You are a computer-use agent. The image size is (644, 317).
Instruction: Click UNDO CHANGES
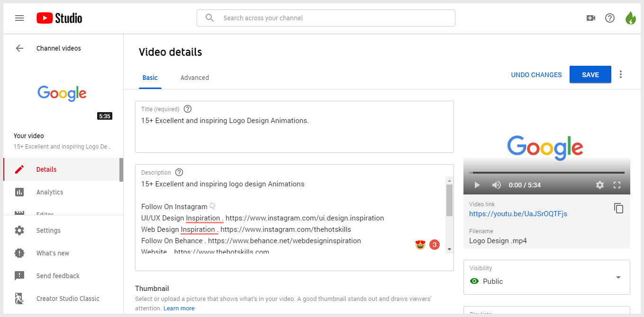click(536, 75)
